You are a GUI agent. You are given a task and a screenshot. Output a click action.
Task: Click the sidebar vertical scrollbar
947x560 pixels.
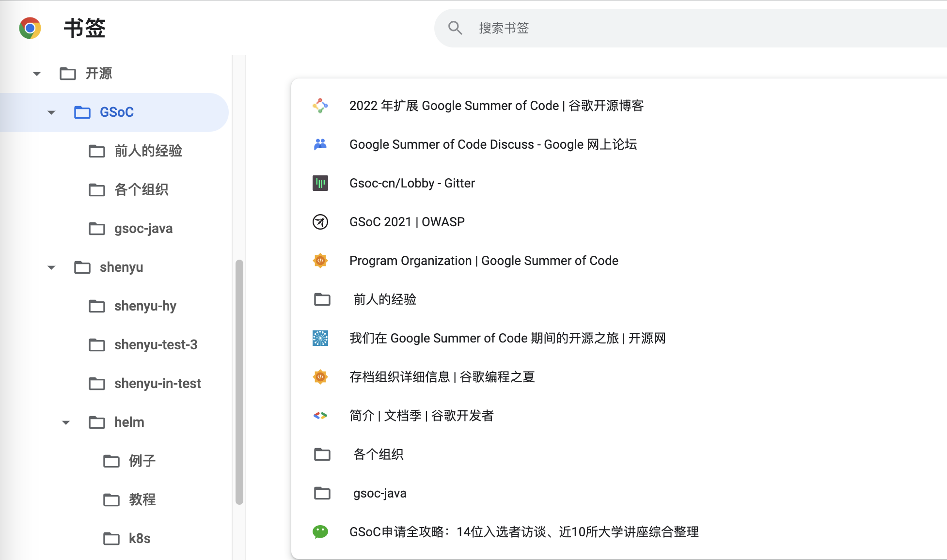click(239, 383)
